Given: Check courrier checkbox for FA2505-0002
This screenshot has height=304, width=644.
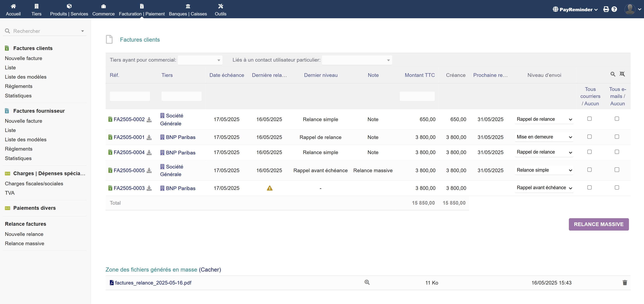Looking at the screenshot, I should [x=589, y=119].
